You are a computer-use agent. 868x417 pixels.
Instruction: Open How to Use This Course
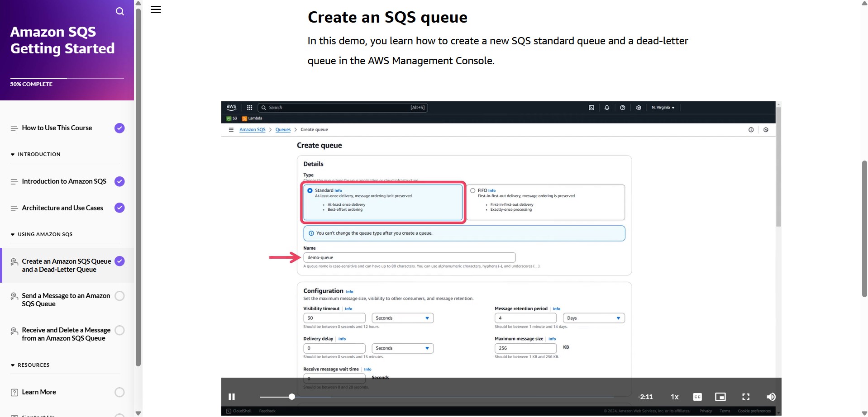coord(57,128)
